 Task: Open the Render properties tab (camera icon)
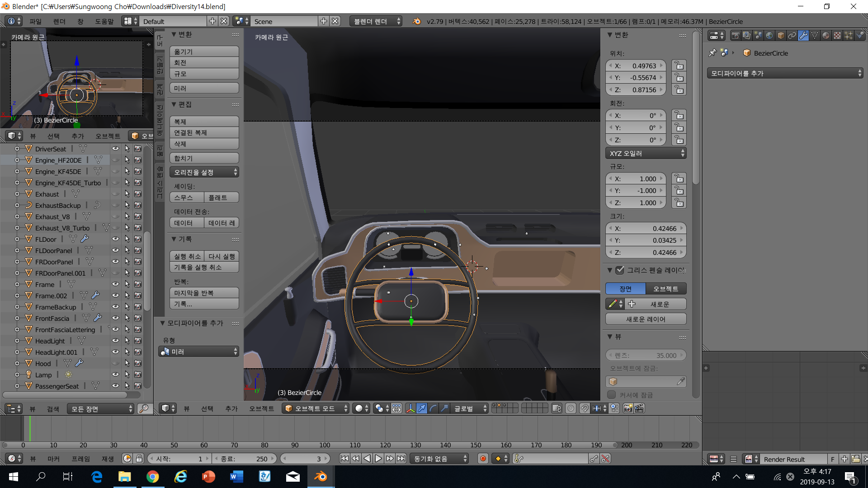736,35
